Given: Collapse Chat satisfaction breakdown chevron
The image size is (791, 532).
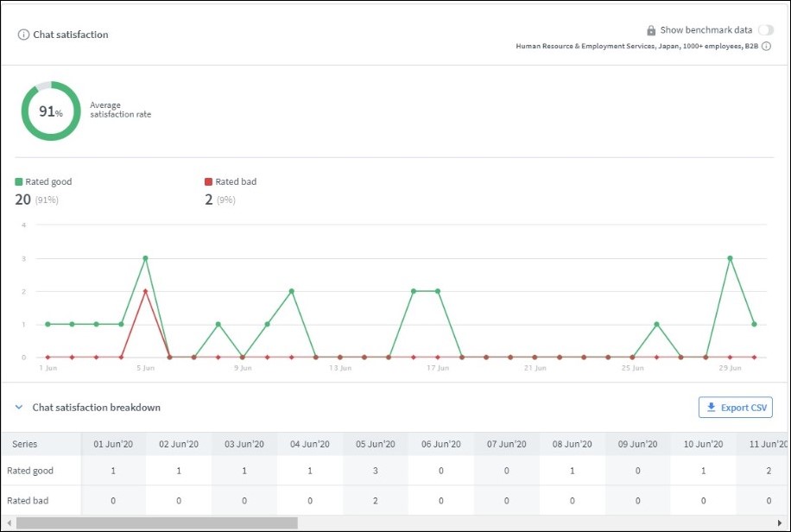Looking at the screenshot, I should 19,408.
